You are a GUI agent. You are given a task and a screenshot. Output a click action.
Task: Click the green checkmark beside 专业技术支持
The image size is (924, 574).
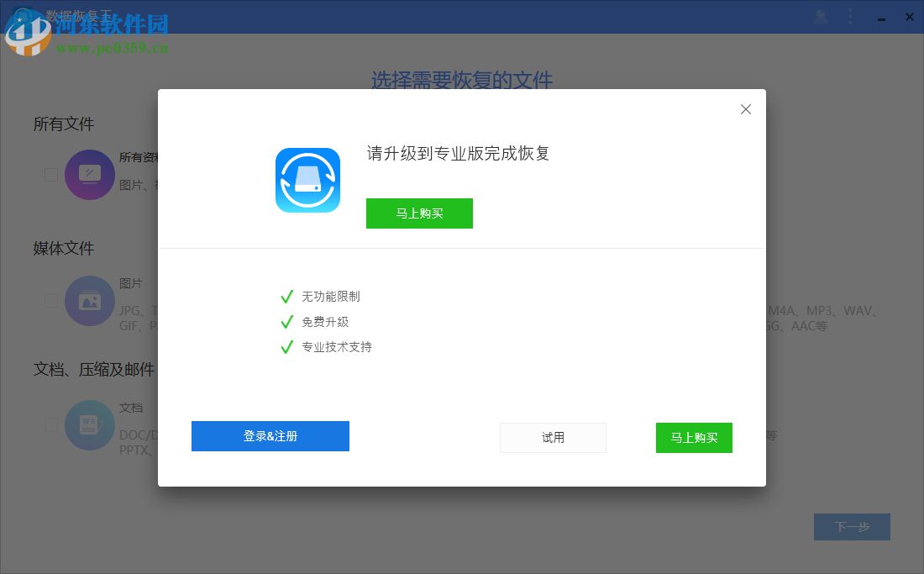[286, 346]
